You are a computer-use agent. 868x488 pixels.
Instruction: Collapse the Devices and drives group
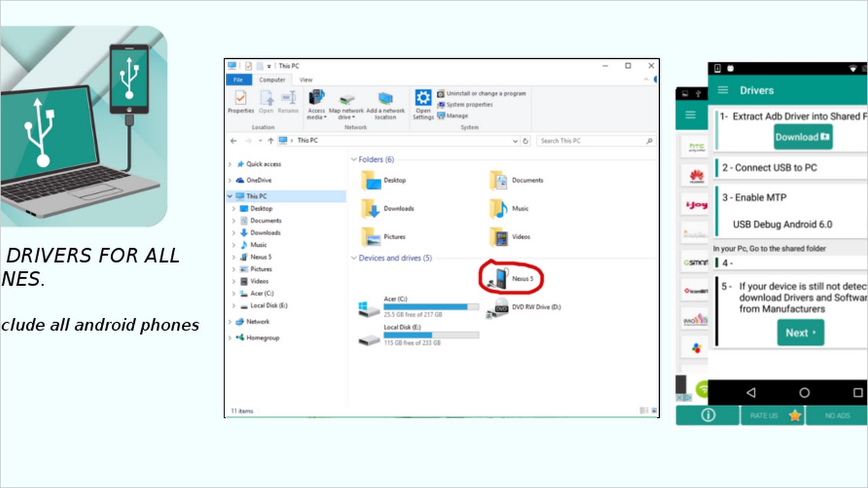click(353, 258)
